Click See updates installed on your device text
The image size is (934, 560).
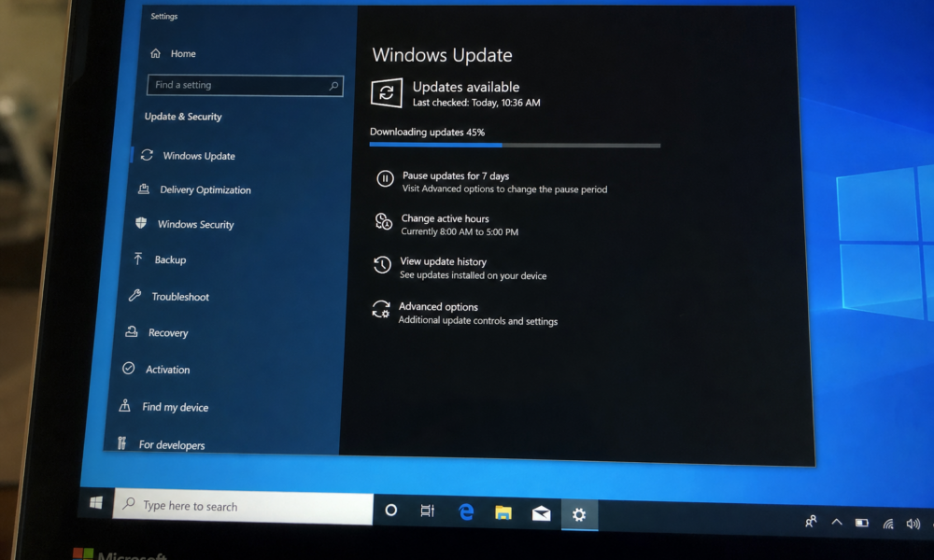coord(473,275)
